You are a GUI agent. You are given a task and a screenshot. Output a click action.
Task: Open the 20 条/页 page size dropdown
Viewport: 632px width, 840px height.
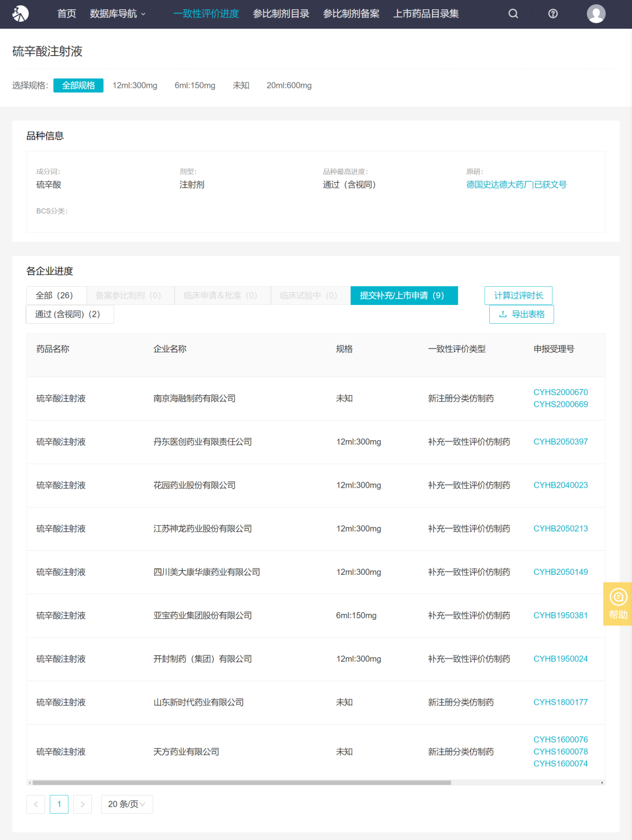(127, 804)
